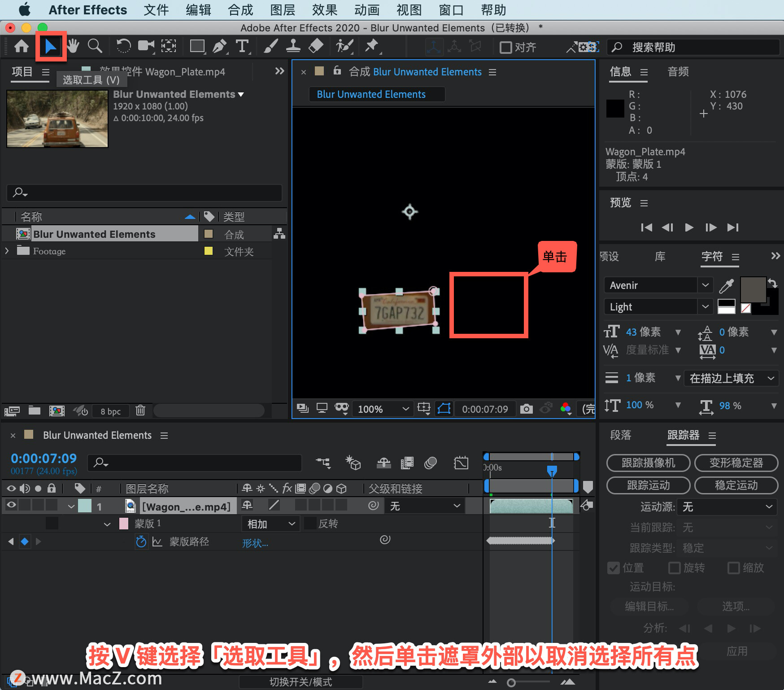The height and width of the screenshot is (690, 784).
Task: Open the 100% magnification dropdown
Action: [383, 409]
